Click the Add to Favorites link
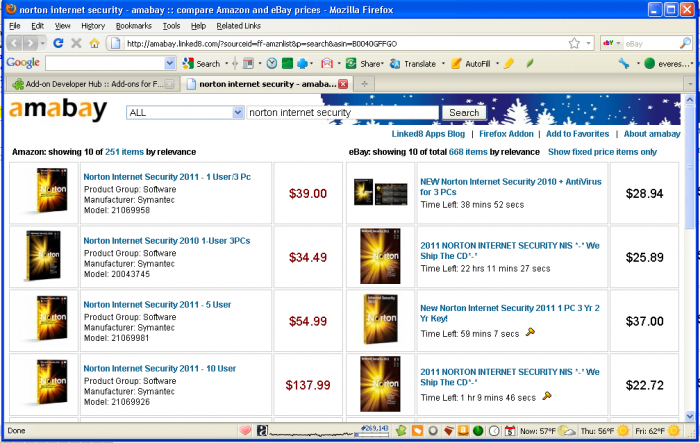This screenshot has width=700, height=443. pyautogui.click(x=577, y=134)
